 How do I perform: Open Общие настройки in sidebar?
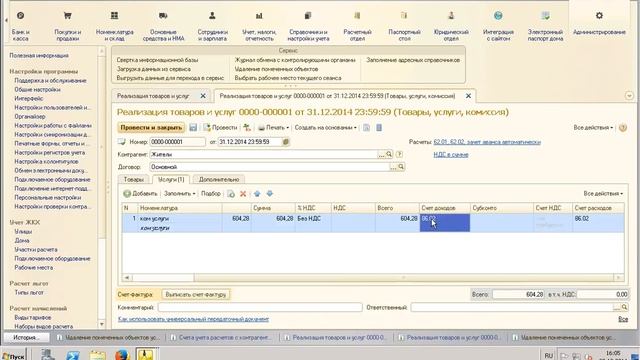(37, 89)
